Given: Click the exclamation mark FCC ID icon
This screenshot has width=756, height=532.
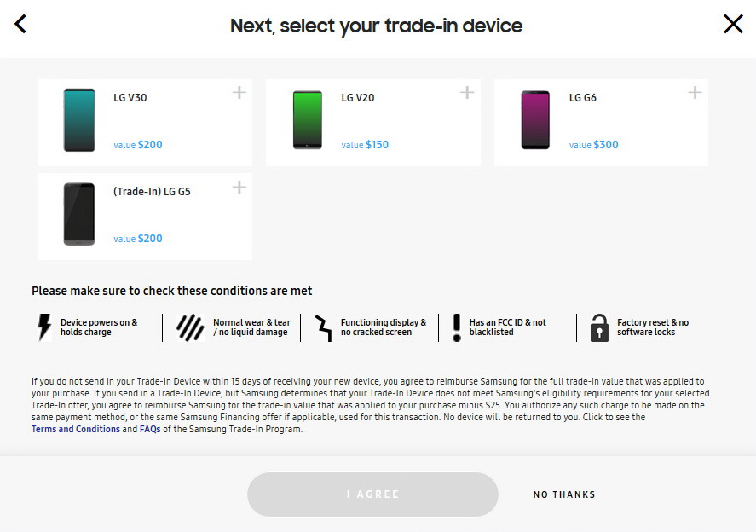Looking at the screenshot, I should click(x=457, y=327).
